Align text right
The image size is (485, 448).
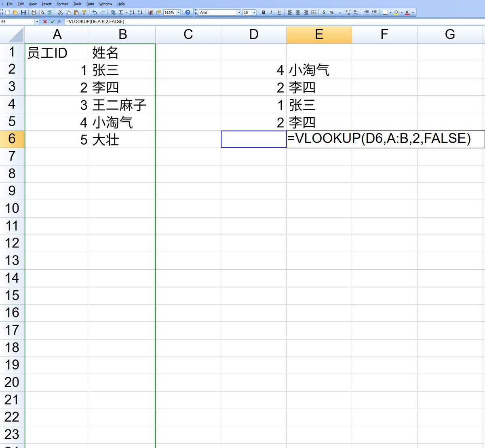[x=306, y=13]
